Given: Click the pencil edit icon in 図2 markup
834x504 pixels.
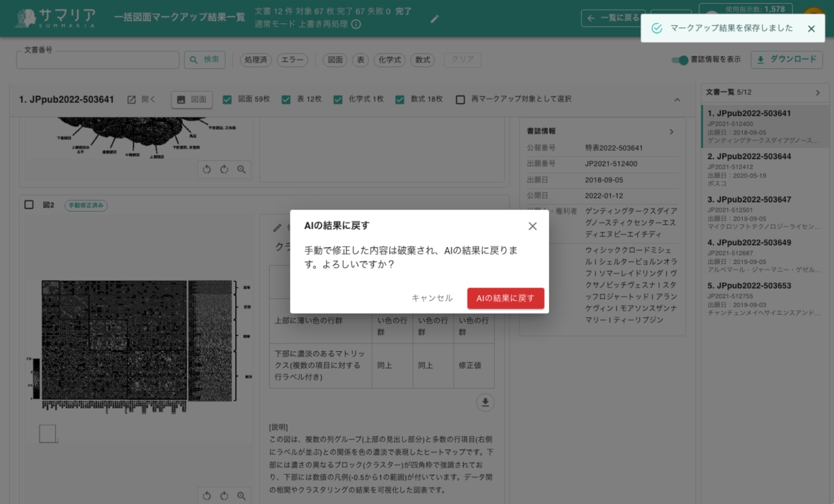Looking at the screenshot, I should pyautogui.click(x=277, y=228).
